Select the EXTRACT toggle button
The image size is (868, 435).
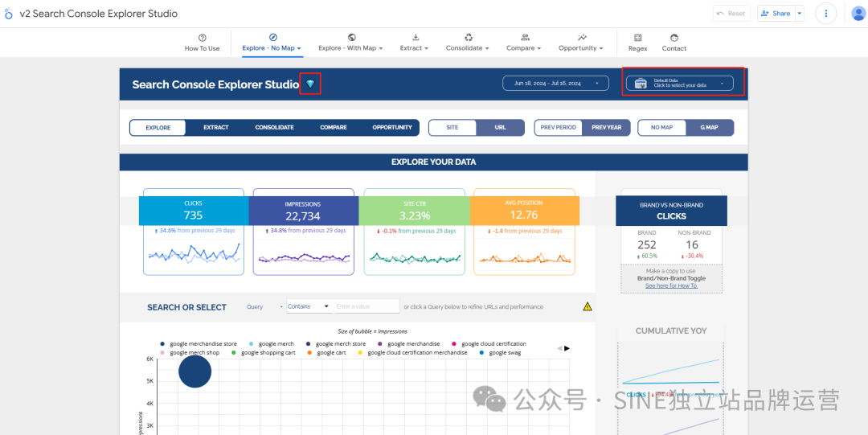pyautogui.click(x=216, y=128)
